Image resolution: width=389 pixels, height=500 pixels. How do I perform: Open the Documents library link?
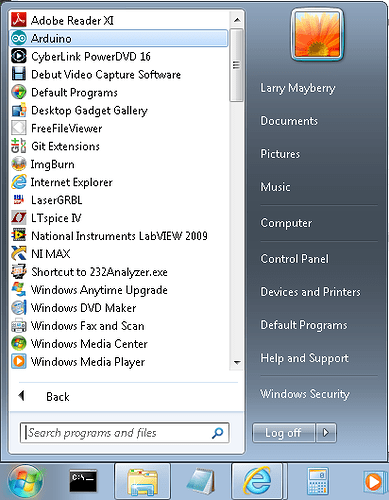pyautogui.click(x=289, y=121)
